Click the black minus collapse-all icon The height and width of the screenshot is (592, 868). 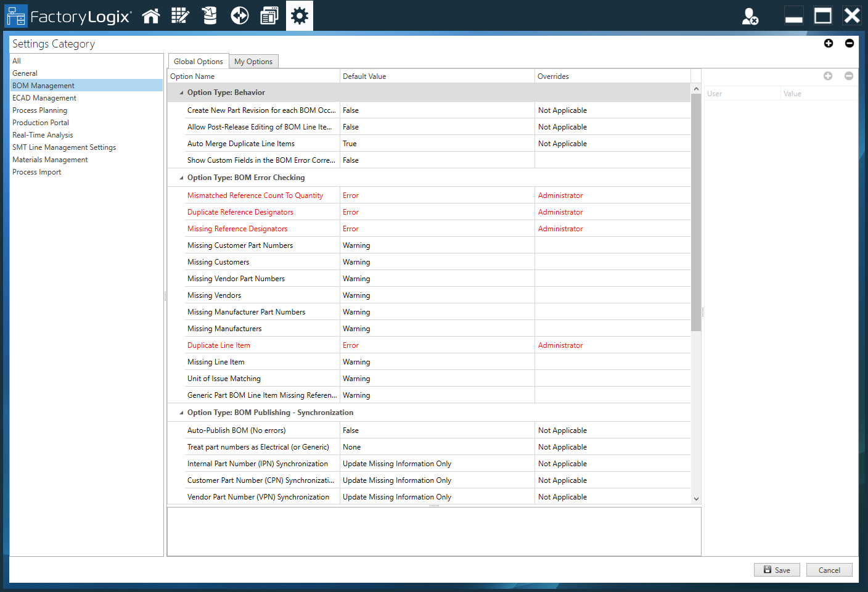pos(850,43)
